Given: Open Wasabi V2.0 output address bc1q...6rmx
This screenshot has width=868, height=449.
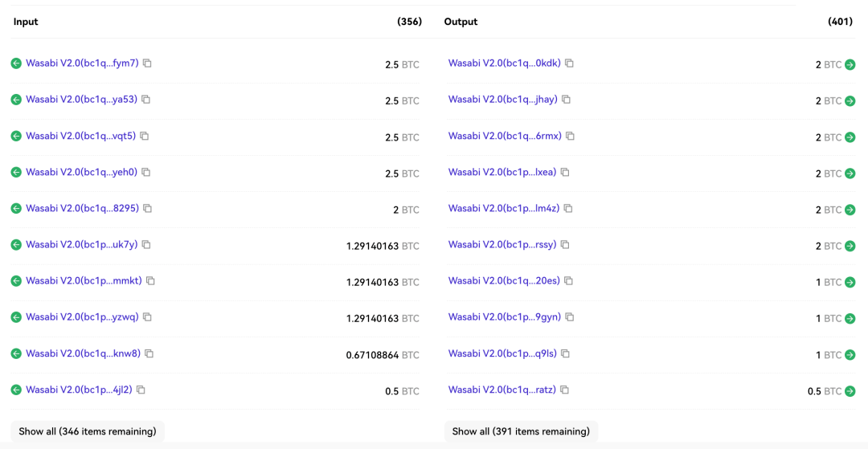Looking at the screenshot, I should pyautogui.click(x=506, y=136).
